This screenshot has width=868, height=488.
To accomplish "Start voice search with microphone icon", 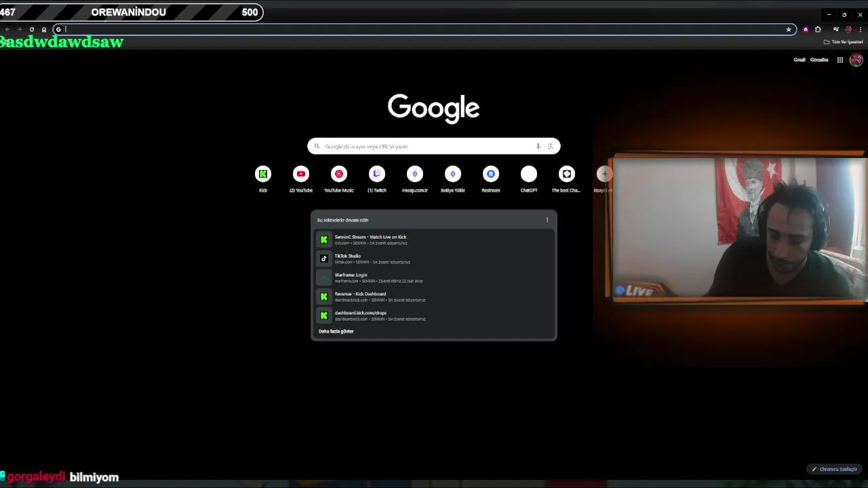I will (538, 146).
